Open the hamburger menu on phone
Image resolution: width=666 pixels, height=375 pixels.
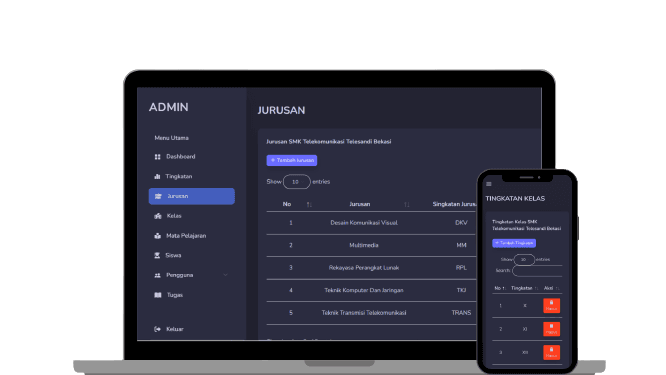coord(489,184)
